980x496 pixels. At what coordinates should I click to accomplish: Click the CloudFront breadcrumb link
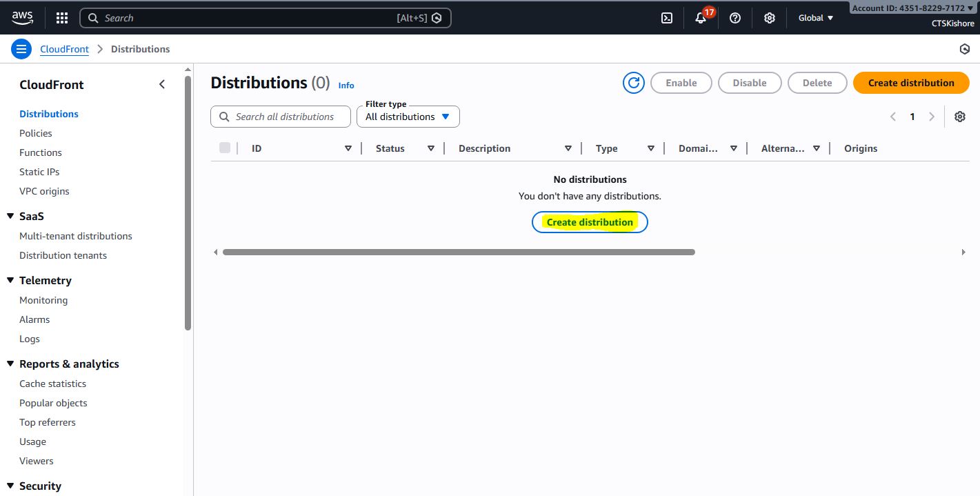[65, 49]
